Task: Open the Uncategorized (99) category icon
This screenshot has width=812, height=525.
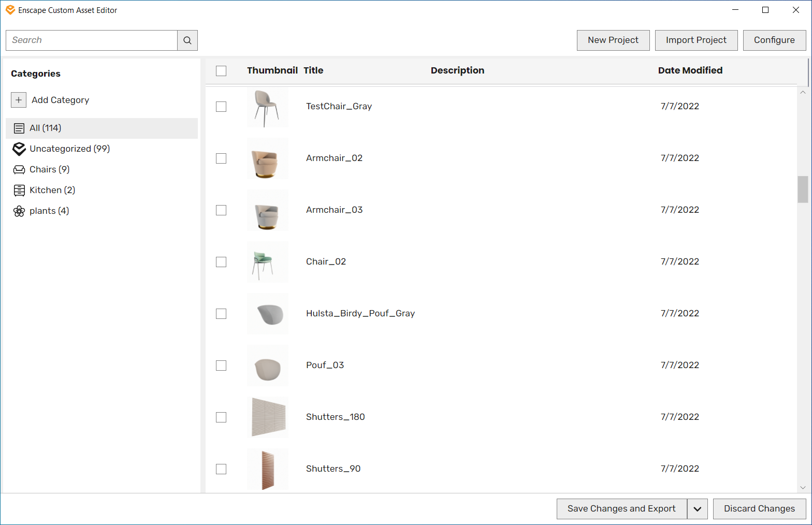Action: coord(19,149)
